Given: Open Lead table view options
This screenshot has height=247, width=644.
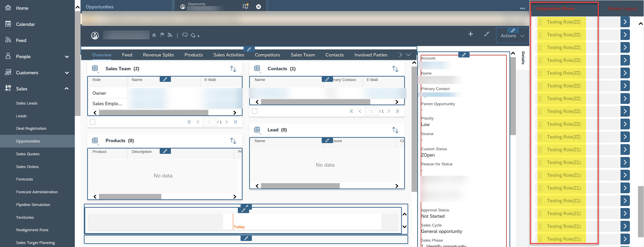Looking at the screenshot, I should pos(257,130).
